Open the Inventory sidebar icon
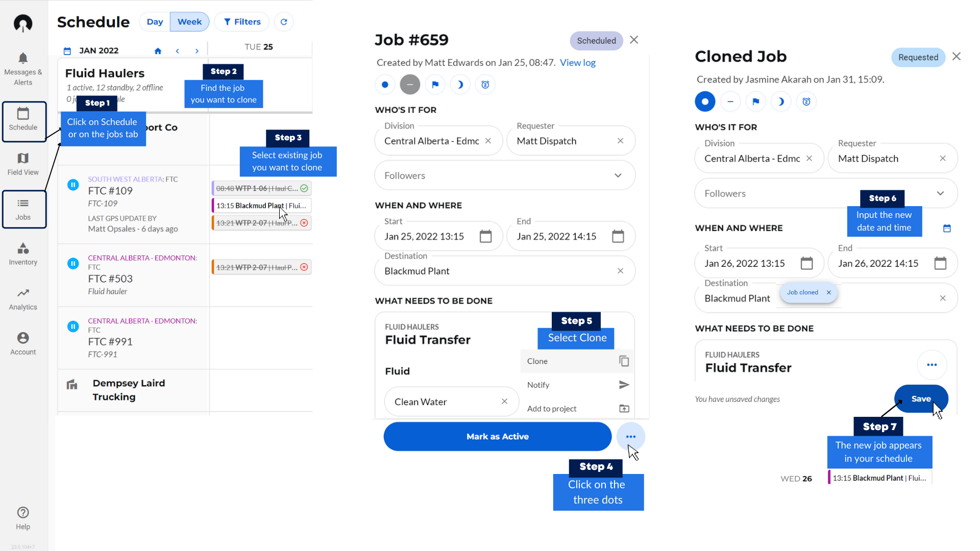980x551 pixels. tap(23, 254)
